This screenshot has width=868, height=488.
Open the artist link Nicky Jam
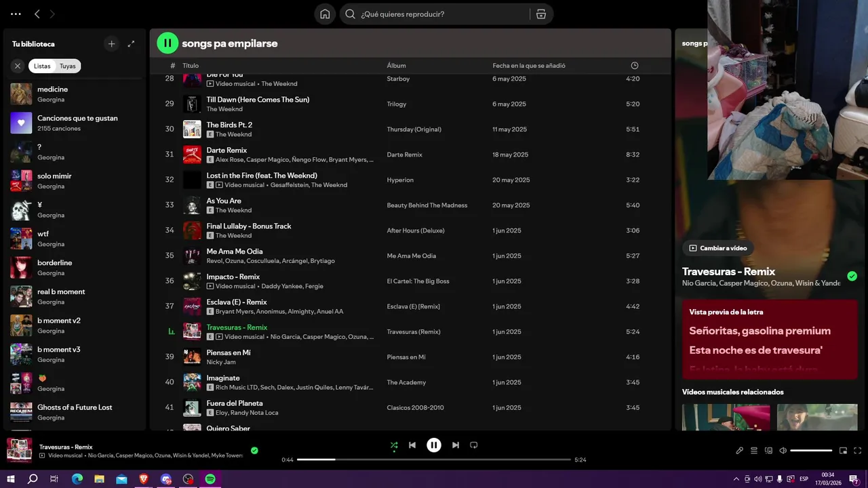220,362
